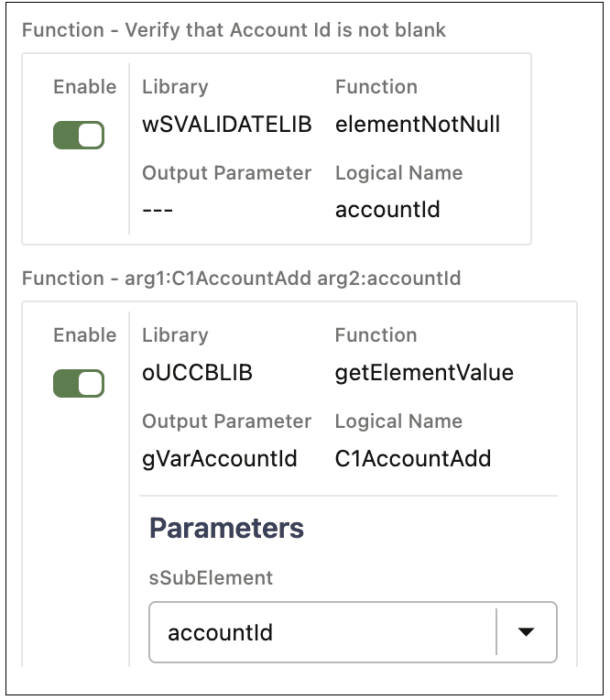Select accountId under first Logical Name
Screen dimensions: 610x700
[x=387, y=210]
